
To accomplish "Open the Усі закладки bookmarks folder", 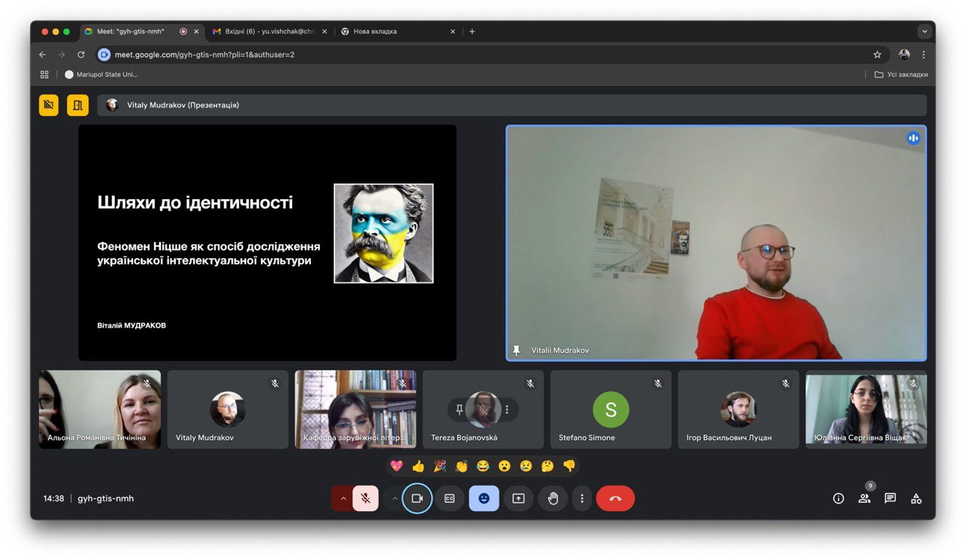I will click(901, 75).
